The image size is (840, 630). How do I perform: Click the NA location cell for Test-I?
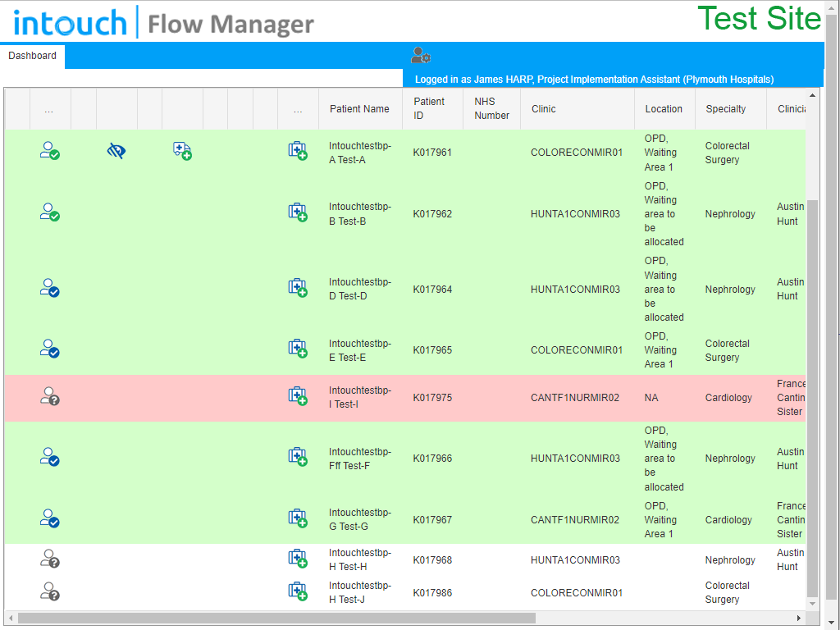[x=651, y=398]
